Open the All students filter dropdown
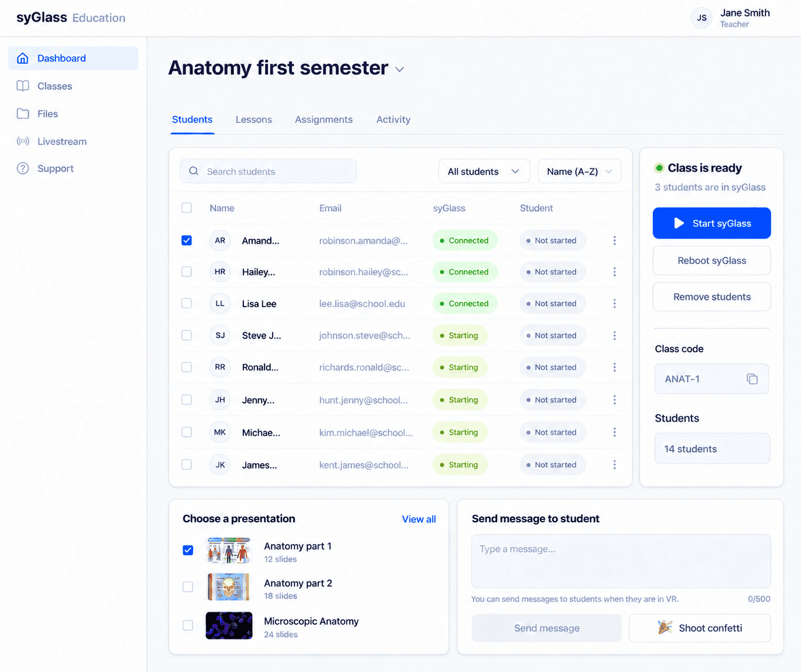This screenshot has width=801, height=672. click(x=484, y=171)
